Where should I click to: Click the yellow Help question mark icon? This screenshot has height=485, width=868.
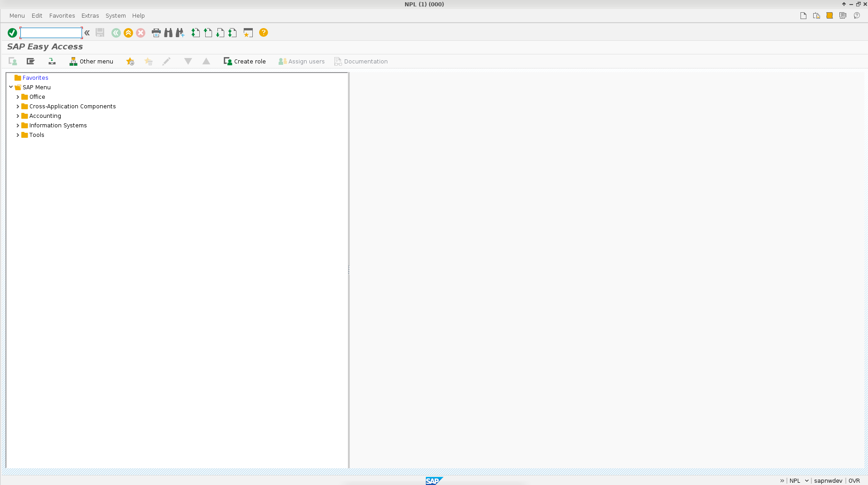tap(263, 33)
